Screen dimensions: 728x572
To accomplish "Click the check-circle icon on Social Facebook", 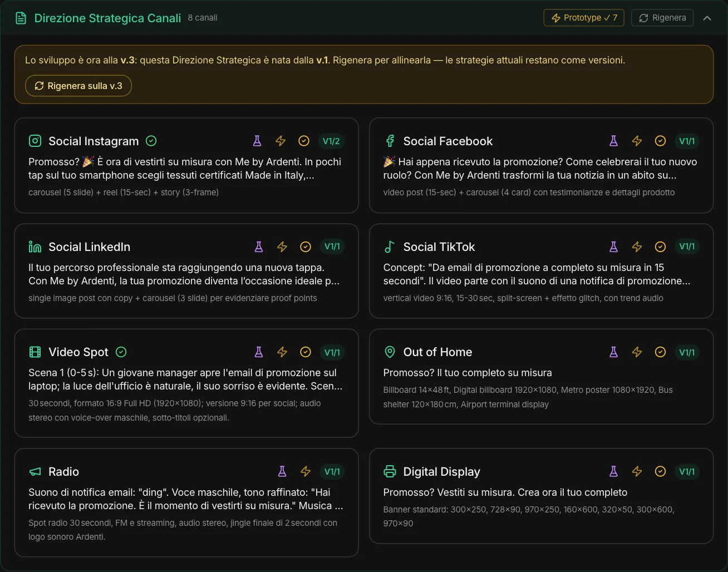I will pyautogui.click(x=660, y=141).
